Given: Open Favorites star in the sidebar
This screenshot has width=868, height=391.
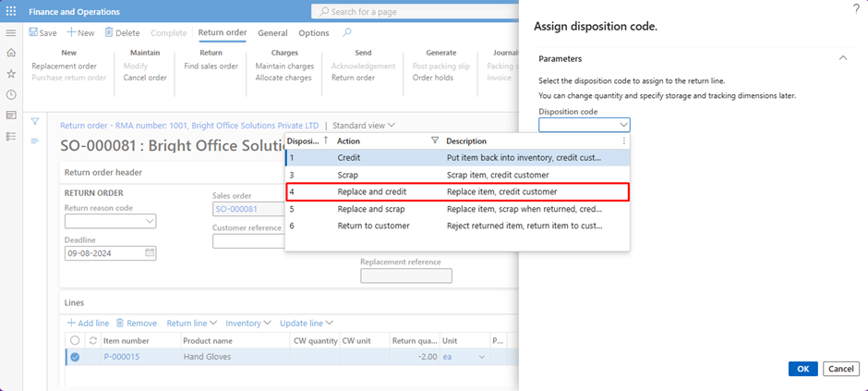Looking at the screenshot, I should pos(10,74).
